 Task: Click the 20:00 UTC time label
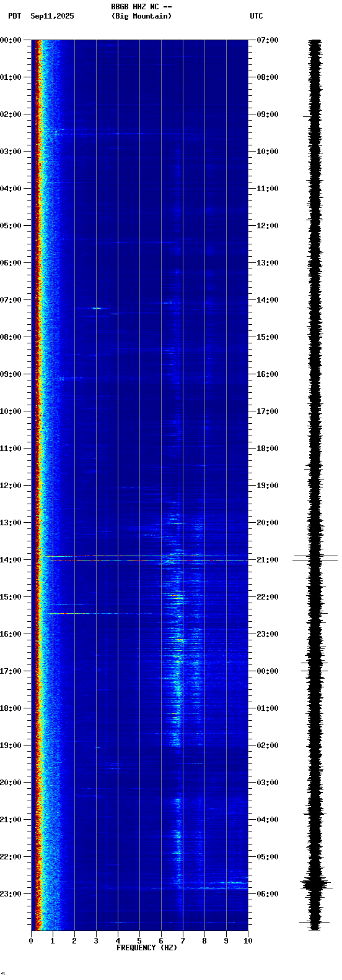coord(268,523)
